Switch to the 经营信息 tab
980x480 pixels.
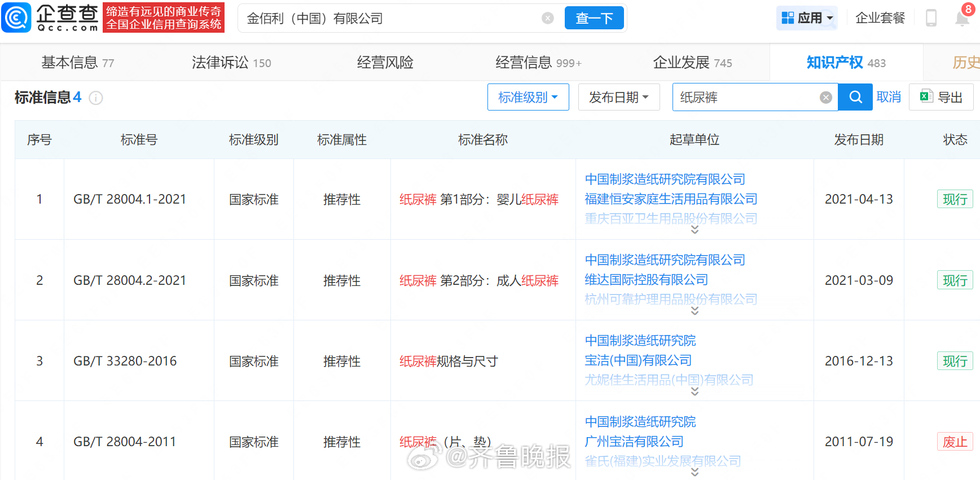538,63
